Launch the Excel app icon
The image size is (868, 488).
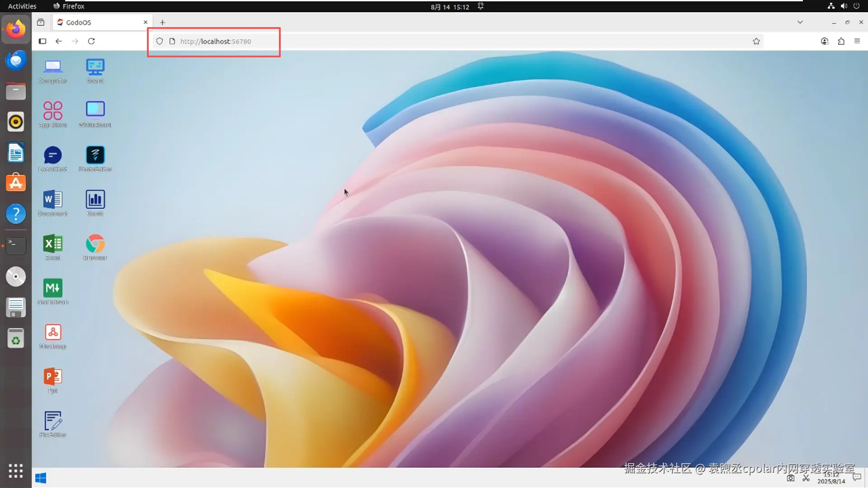click(x=53, y=248)
